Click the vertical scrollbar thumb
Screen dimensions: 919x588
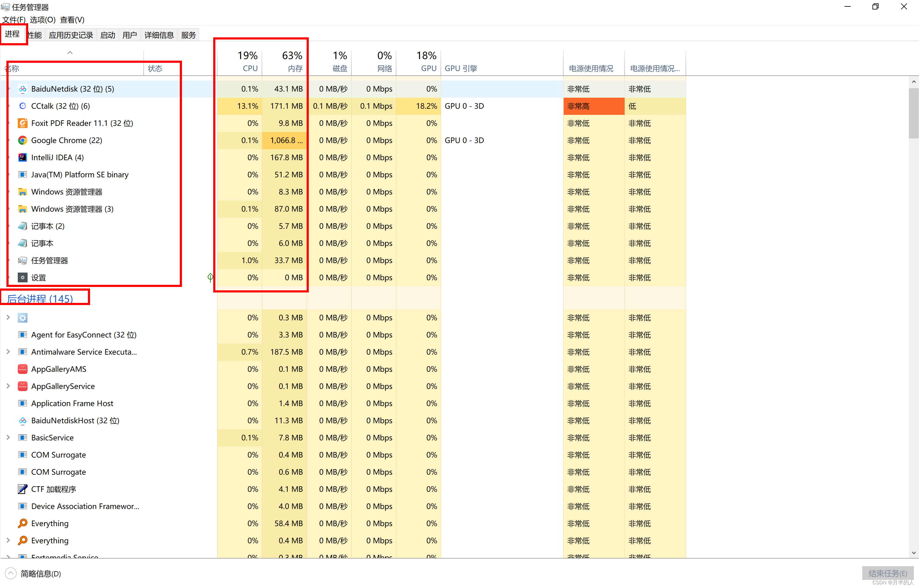click(913, 113)
